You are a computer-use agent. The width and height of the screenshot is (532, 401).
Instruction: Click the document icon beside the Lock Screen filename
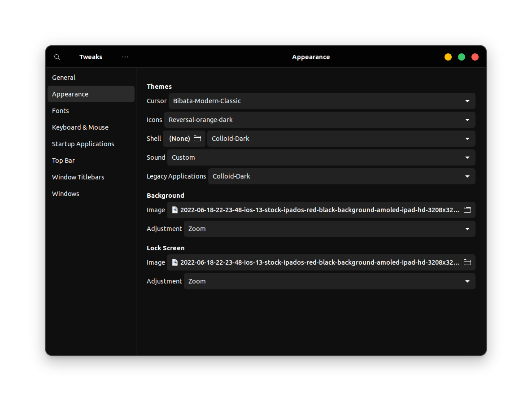(174, 262)
